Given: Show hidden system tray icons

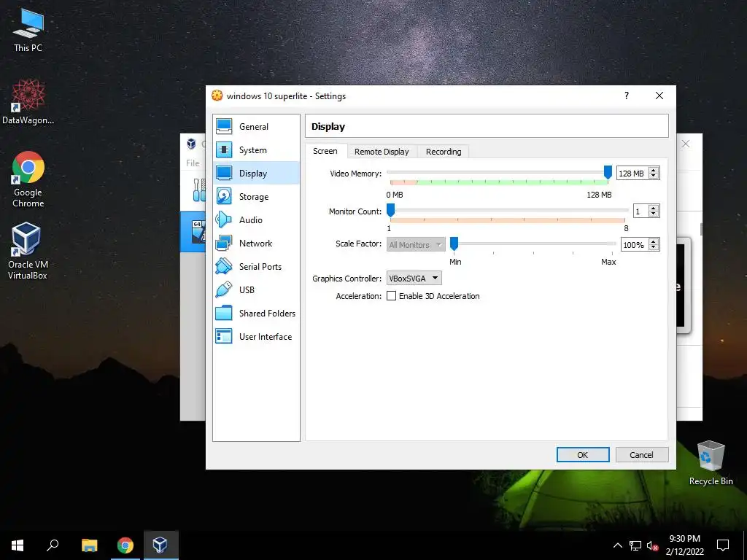Looking at the screenshot, I should click(617, 545).
